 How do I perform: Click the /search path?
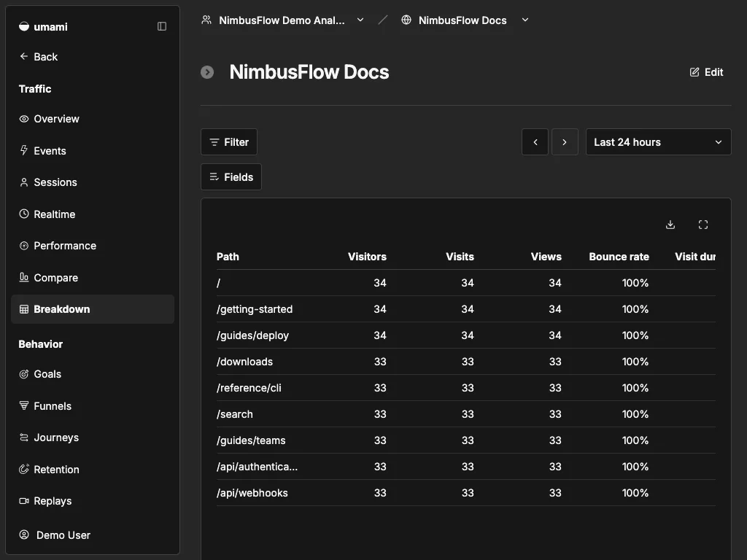coord(235,414)
